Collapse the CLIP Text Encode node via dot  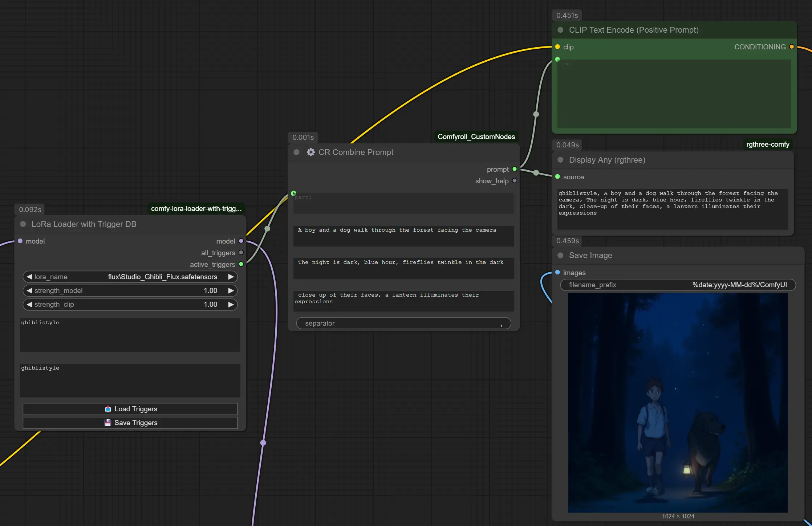coord(560,30)
